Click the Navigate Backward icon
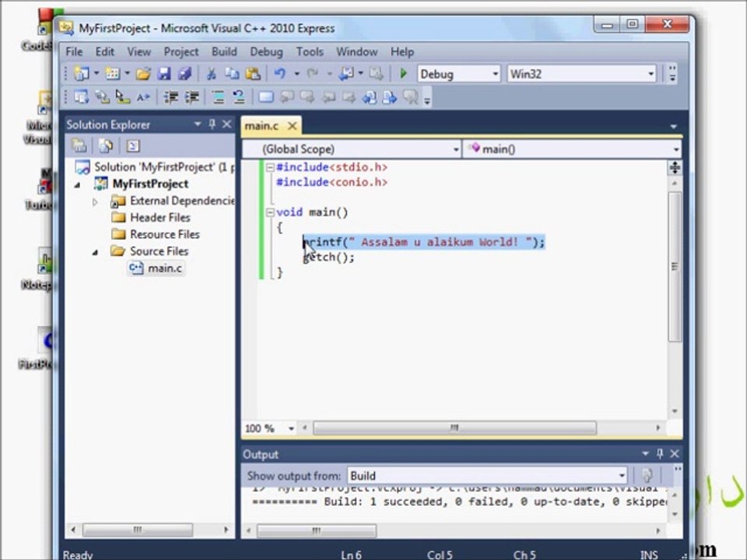 coord(345,74)
